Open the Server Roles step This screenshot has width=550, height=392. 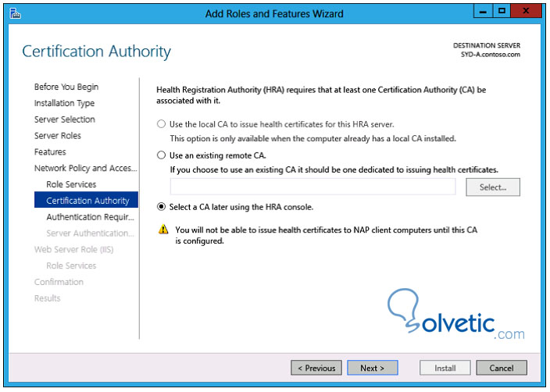click(58, 136)
